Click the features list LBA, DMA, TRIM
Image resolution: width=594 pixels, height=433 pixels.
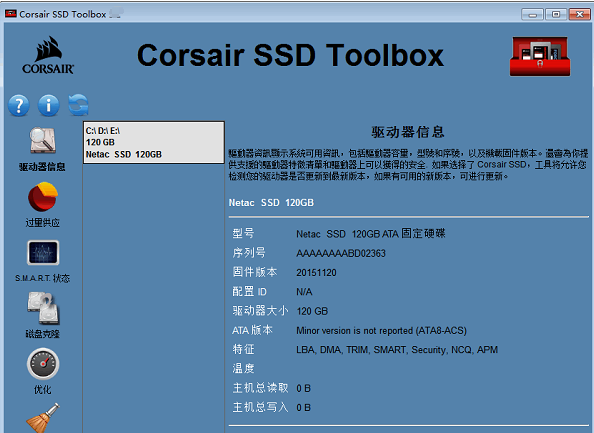click(x=397, y=350)
